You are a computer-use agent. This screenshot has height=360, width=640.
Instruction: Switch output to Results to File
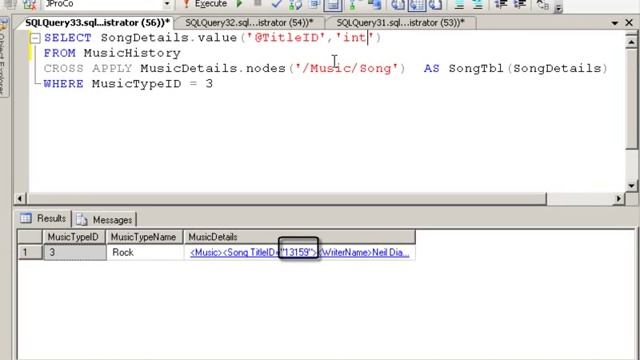pos(436,5)
